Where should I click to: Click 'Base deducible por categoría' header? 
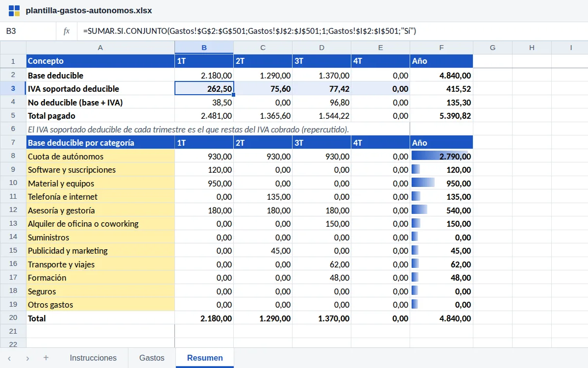(x=100, y=143)
